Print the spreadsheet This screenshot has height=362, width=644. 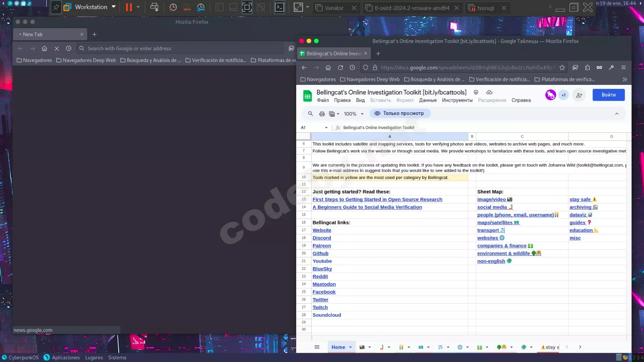[322, 114]
